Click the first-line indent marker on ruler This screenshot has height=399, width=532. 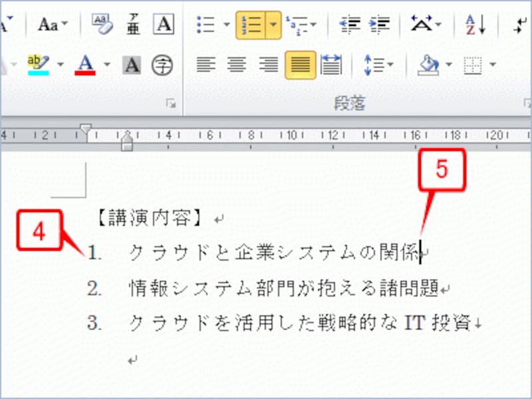(85, 129)
